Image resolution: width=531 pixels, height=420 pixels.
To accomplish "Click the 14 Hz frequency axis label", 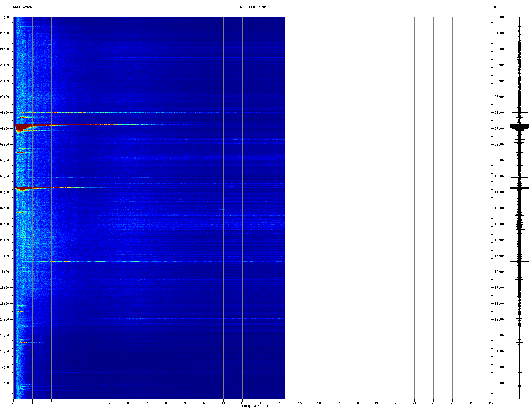I will pyautogui.click(x=281, y=403).
